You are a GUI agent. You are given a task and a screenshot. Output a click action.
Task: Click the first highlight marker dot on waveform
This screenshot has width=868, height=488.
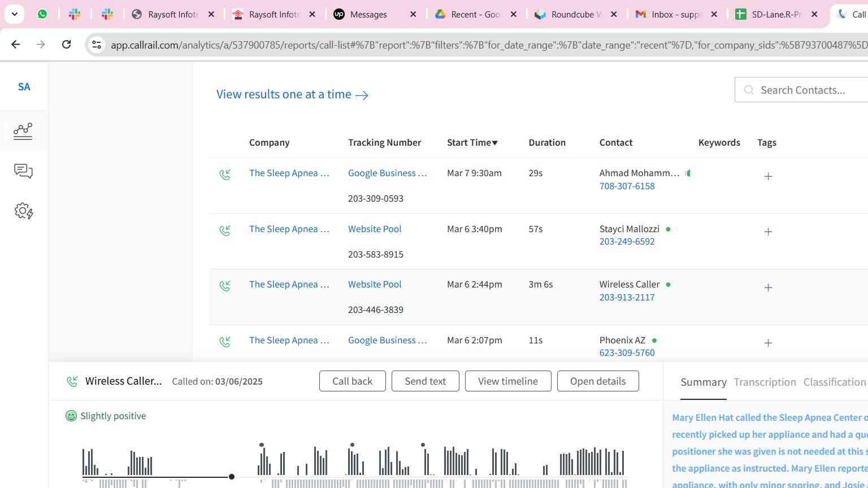(262, 445)
